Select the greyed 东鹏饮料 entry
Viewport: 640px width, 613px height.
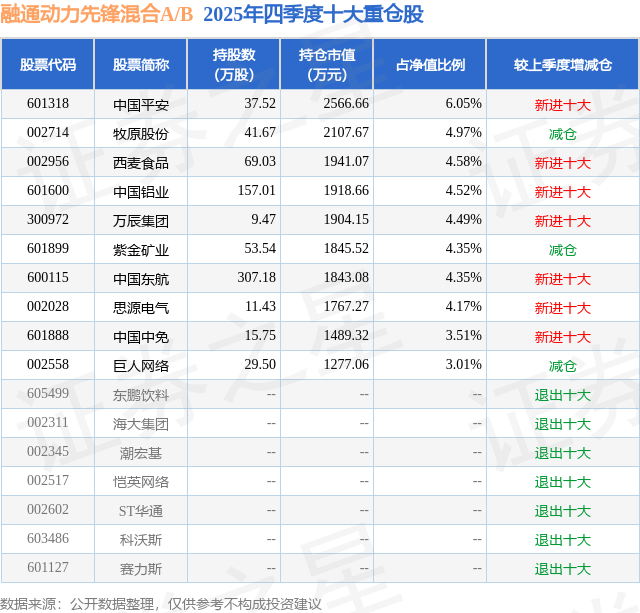point(141,395)
